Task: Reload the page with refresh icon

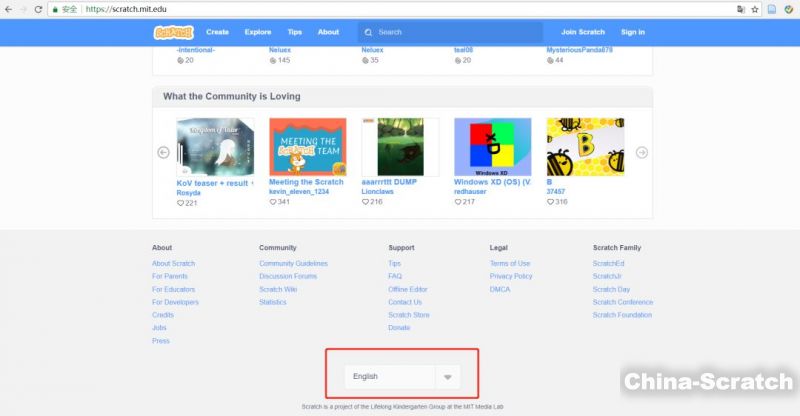Action: [x=38, y=9]
